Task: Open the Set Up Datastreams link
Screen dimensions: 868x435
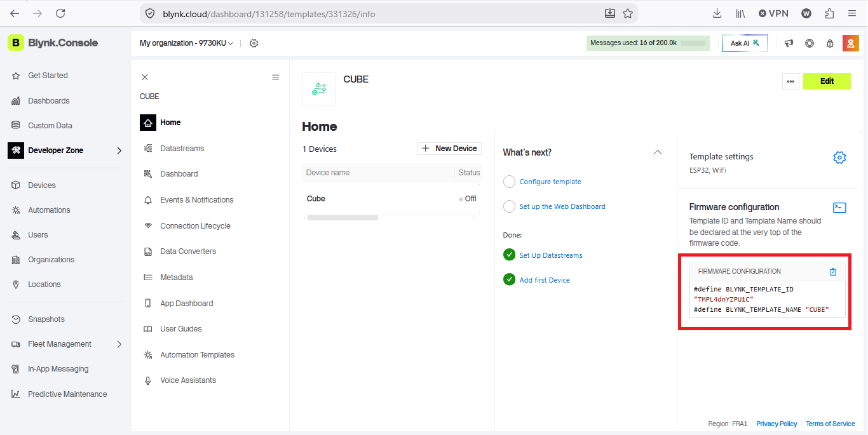Action: pos(551,255)
